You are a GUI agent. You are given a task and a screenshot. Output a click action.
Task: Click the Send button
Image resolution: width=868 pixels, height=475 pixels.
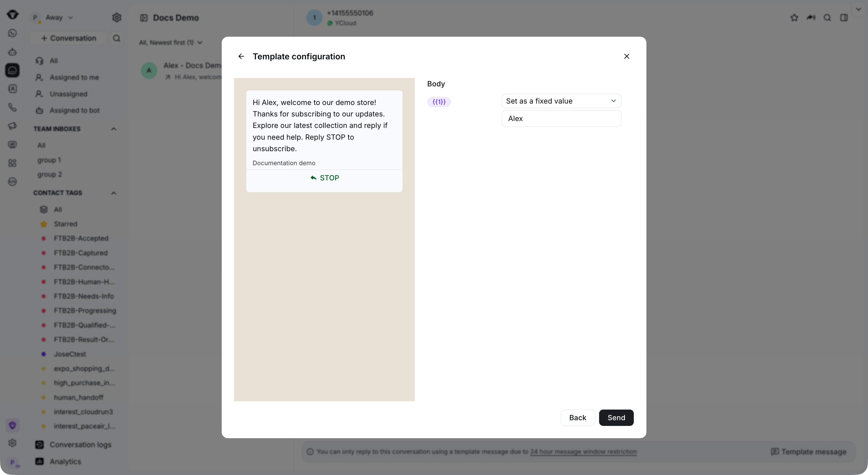[616, 417]
